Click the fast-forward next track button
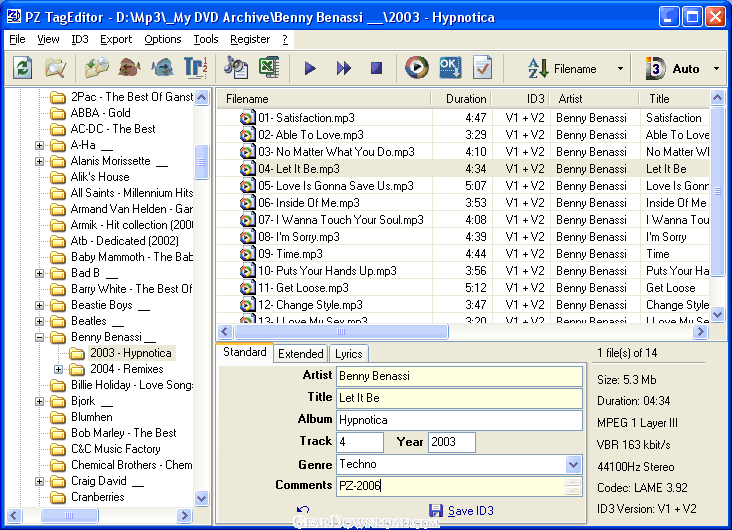 coord(344,69)
